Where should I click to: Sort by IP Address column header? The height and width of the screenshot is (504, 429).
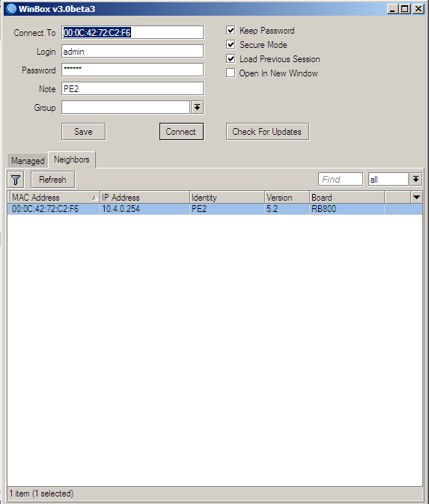pos(144,197)
